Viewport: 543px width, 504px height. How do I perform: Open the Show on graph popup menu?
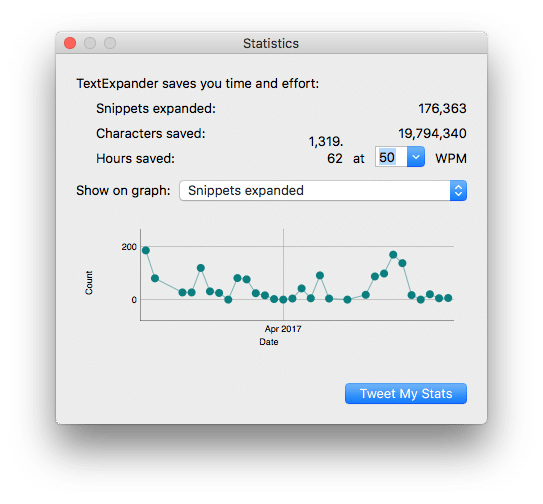(323, 191)
